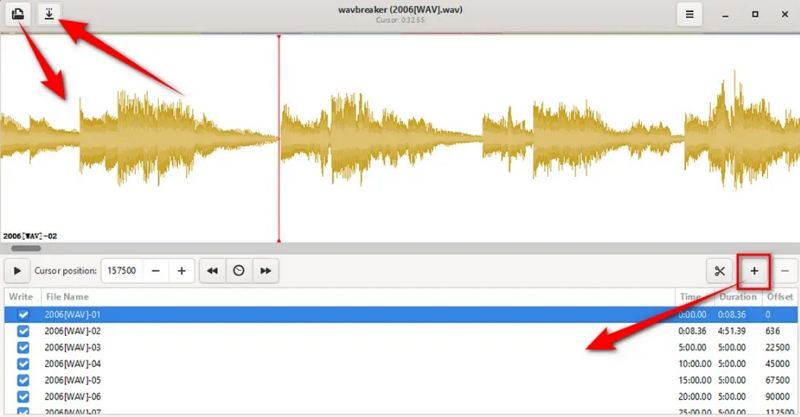Click the Cursor position field showing 157500

[122, 271]
